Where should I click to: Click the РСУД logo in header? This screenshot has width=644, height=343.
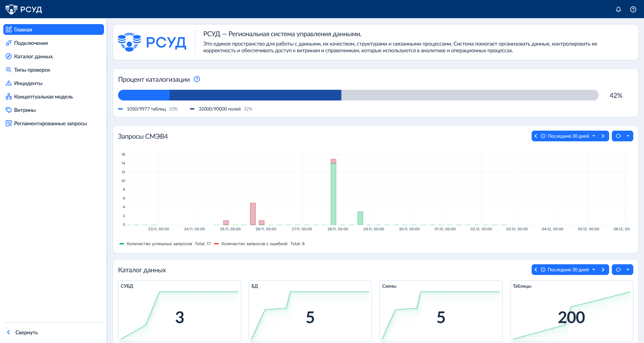tap(23, 9)
